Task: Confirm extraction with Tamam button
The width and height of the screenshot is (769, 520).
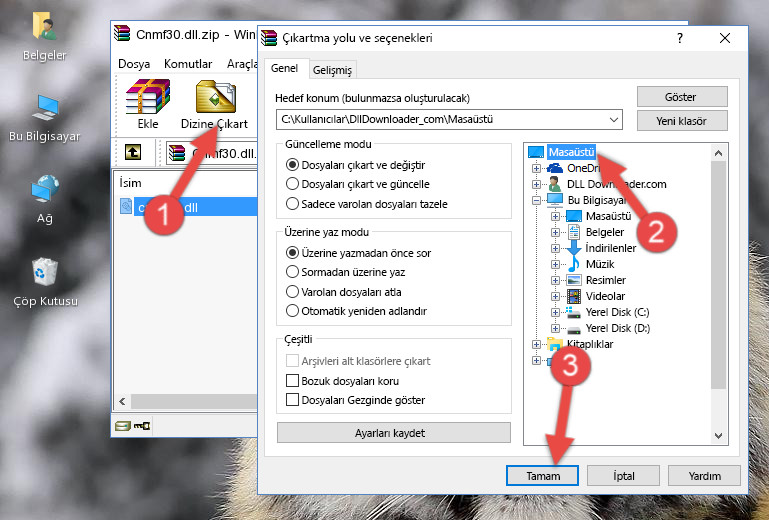Action: pyautogui.click(x=542, y=476)
